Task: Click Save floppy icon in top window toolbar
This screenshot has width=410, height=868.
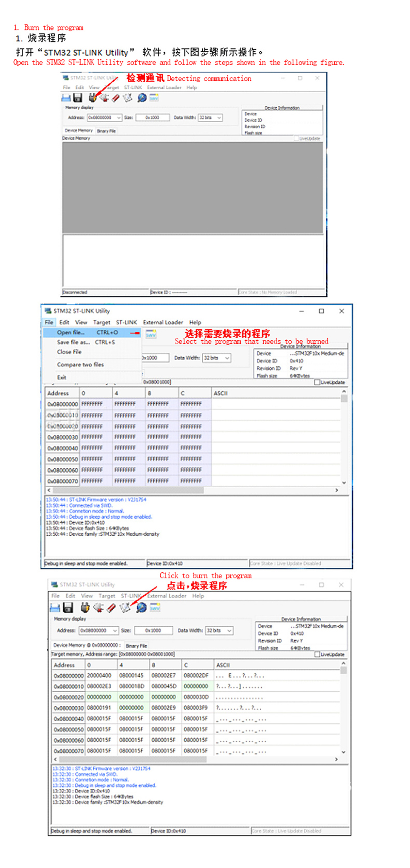Action: (78, 98)
